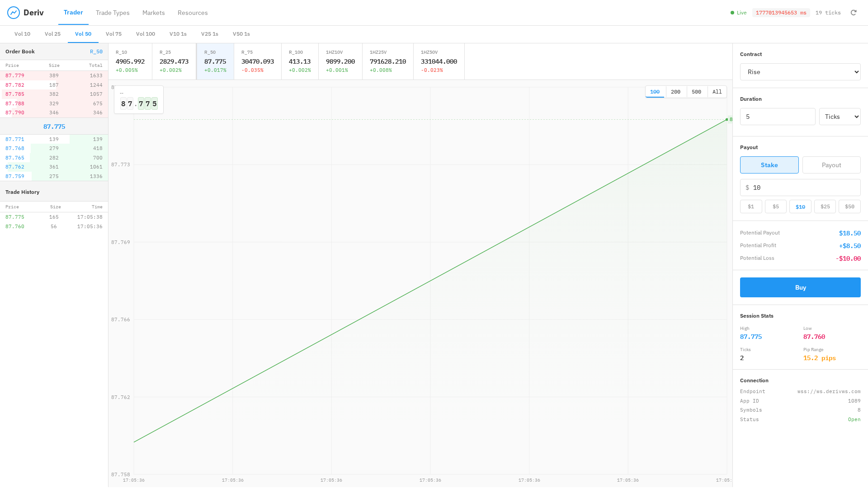Image resolution: width=868 pixels, height=488 pixels.
Task: Click the Live status indicator
Action: point(738,13)
